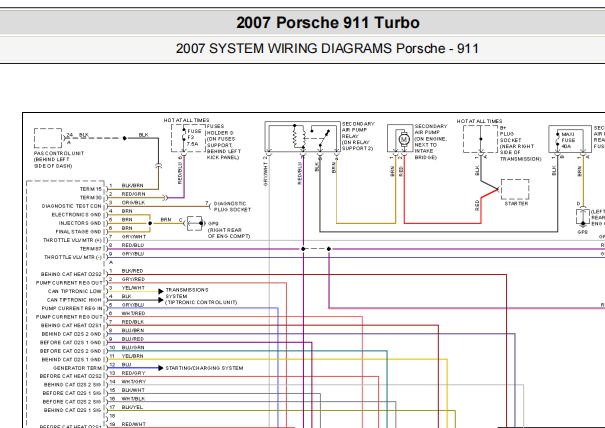Screen dimensions: 605x428
Task: Click the motor symbol of the secondary air pump
Action: (x=404, y=139)
